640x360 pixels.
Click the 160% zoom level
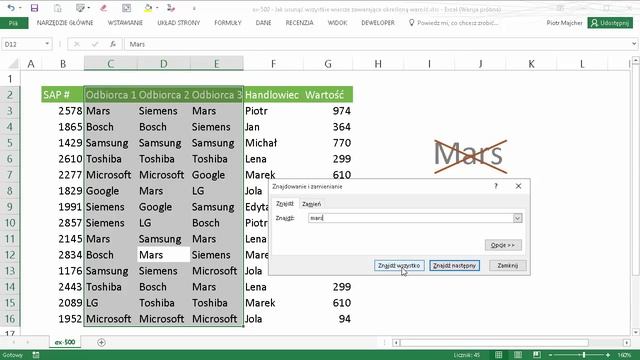(624, 355)
